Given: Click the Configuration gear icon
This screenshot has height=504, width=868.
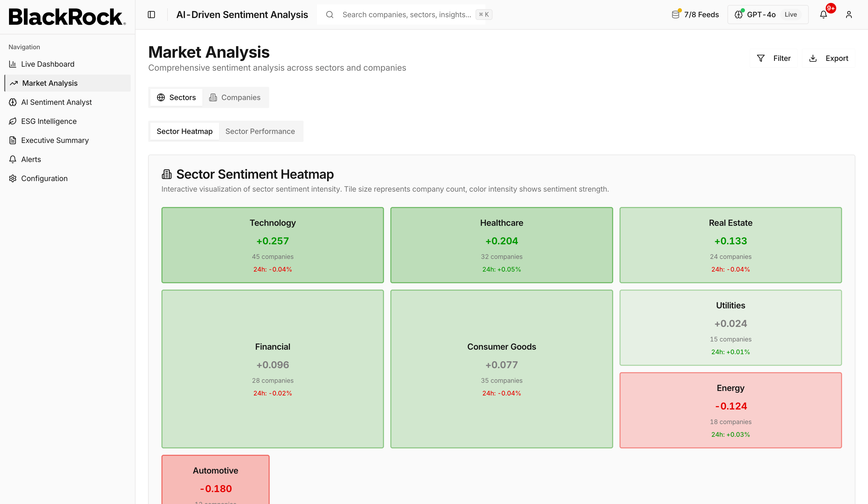Looking at the screenshot, I should (x=13, y=178).
